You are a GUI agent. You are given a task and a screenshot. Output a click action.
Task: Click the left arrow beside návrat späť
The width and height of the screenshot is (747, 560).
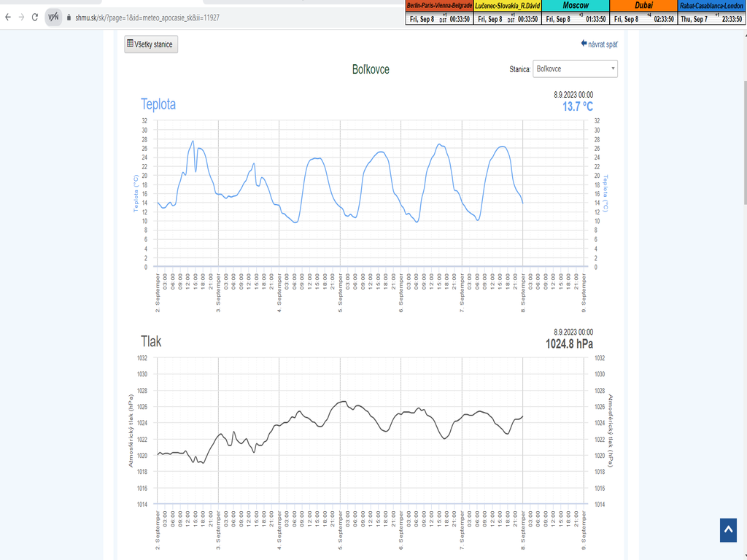[584, 44]
